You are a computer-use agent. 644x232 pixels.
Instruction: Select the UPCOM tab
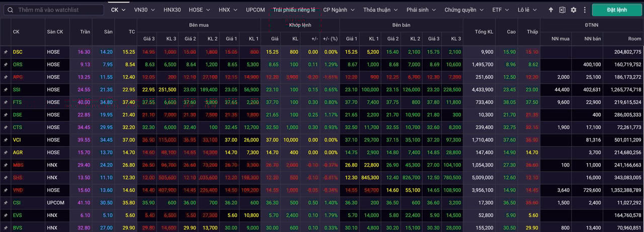coord(255,10)
